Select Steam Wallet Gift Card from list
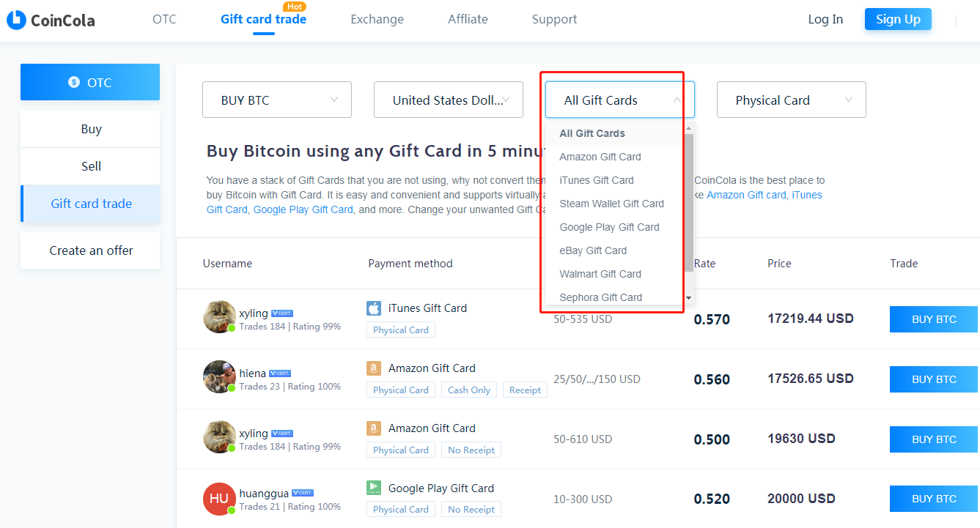The image size is (980, 528). coord(612,204)
